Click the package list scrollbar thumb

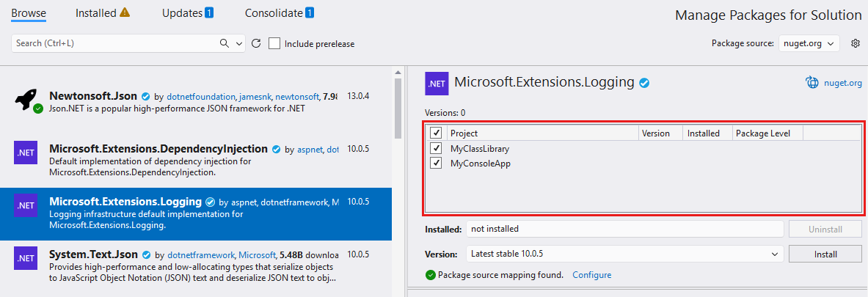click(398, 109)
